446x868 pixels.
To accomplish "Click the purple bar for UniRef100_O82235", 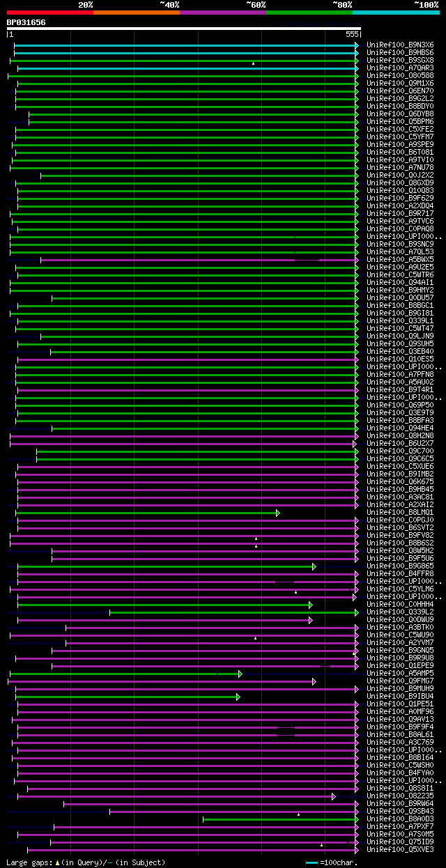I will [x=176, y=796].
